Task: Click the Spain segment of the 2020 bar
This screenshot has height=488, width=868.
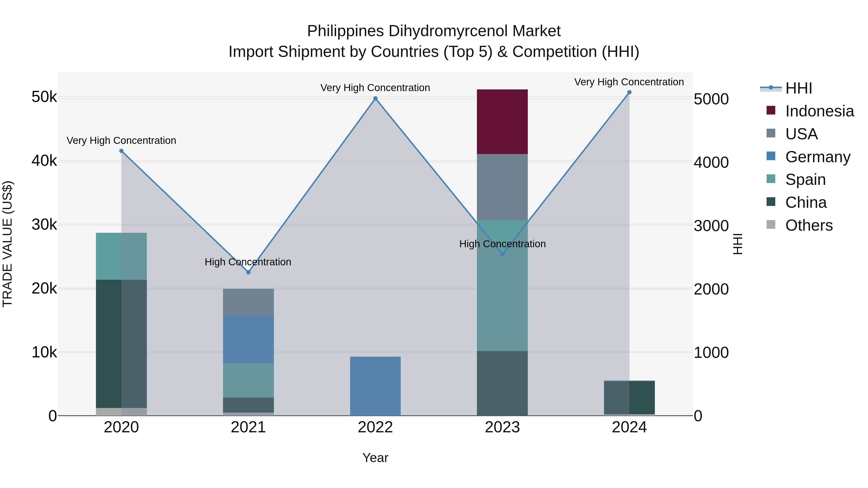Action: pos(121,256)
